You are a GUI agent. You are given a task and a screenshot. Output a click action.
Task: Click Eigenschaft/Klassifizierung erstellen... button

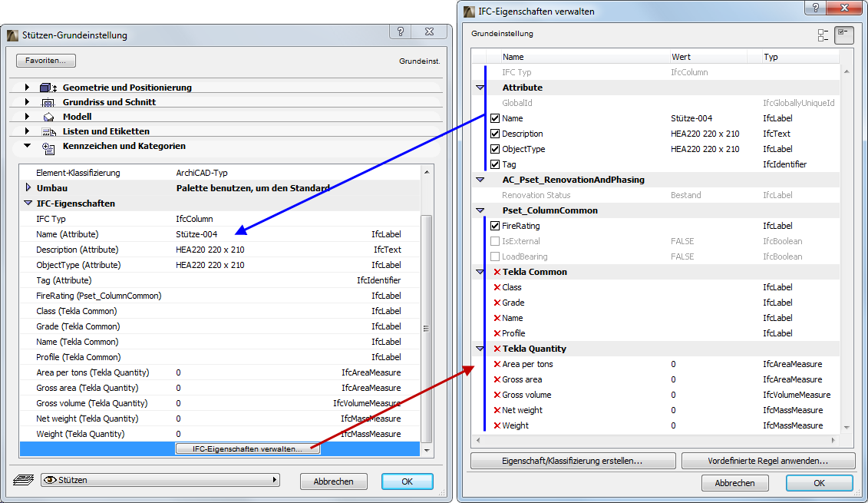[x=573, y=461]
